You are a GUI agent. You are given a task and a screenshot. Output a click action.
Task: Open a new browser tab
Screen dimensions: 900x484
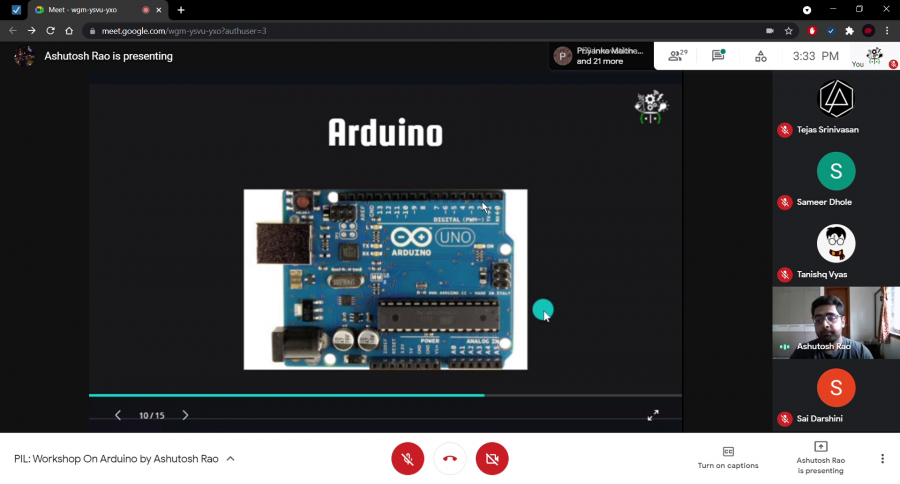(181, 10)
